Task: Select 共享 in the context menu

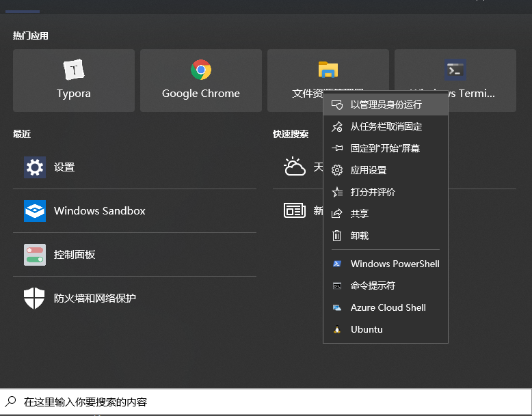Action: 386,214
